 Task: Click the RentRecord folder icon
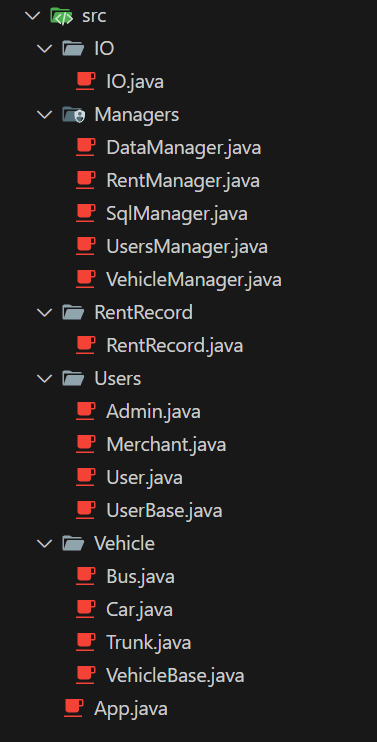73,312
